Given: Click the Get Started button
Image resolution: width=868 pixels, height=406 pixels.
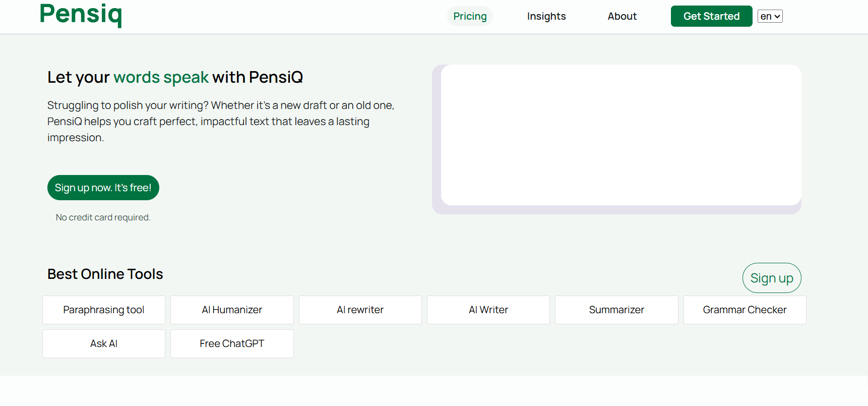Looking at the screenshot, I should click(711, 16).
